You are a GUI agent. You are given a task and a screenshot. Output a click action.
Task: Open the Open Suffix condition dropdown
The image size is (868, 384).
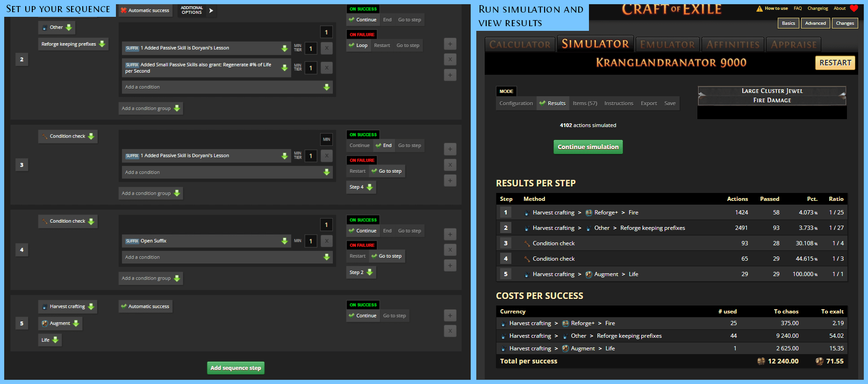pos(206,241)
